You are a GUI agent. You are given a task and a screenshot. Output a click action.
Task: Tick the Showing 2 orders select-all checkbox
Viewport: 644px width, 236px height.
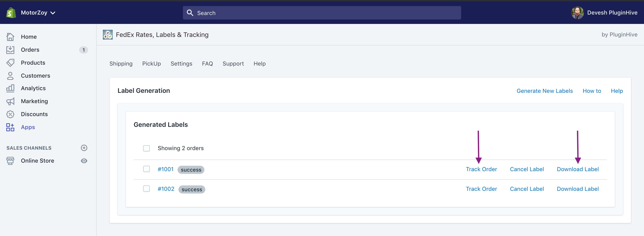[146, 148]
